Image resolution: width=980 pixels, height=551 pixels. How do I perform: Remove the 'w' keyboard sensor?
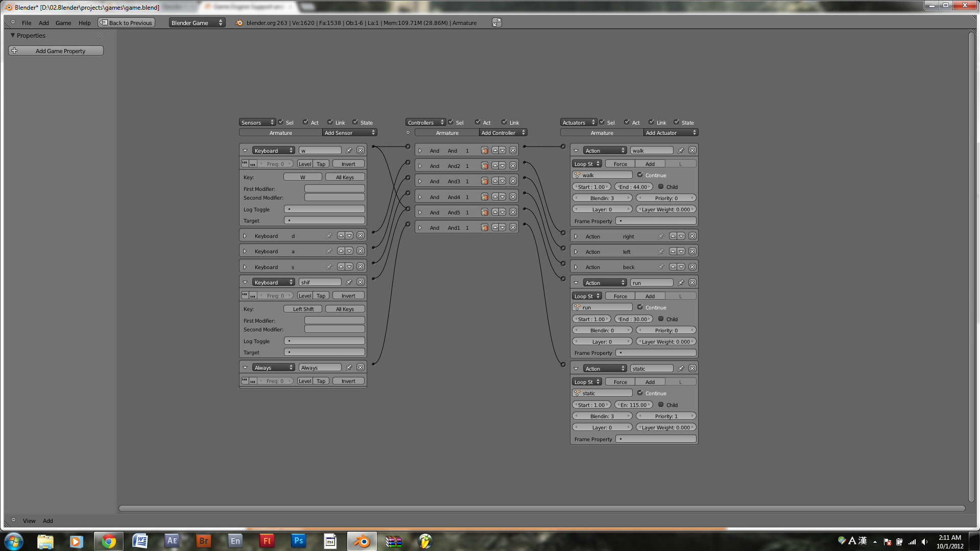point(361,150)
